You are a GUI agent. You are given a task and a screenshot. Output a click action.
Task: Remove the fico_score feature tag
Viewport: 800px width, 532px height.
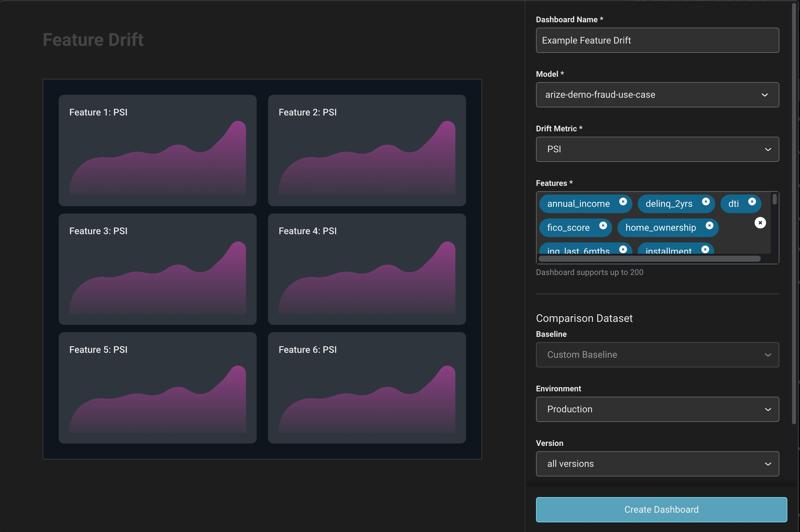pos(603,226)
